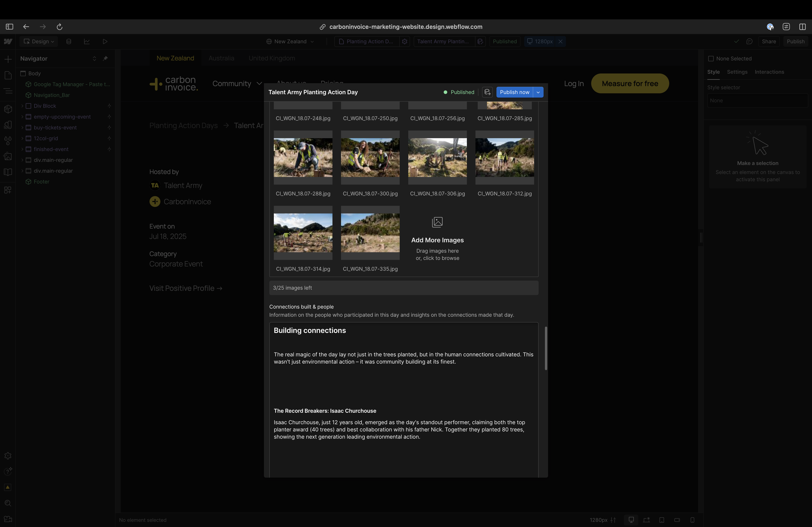Expand the buy-tickets-event row
This screenshot has height=527, width=812.
(x=22, y=128)
